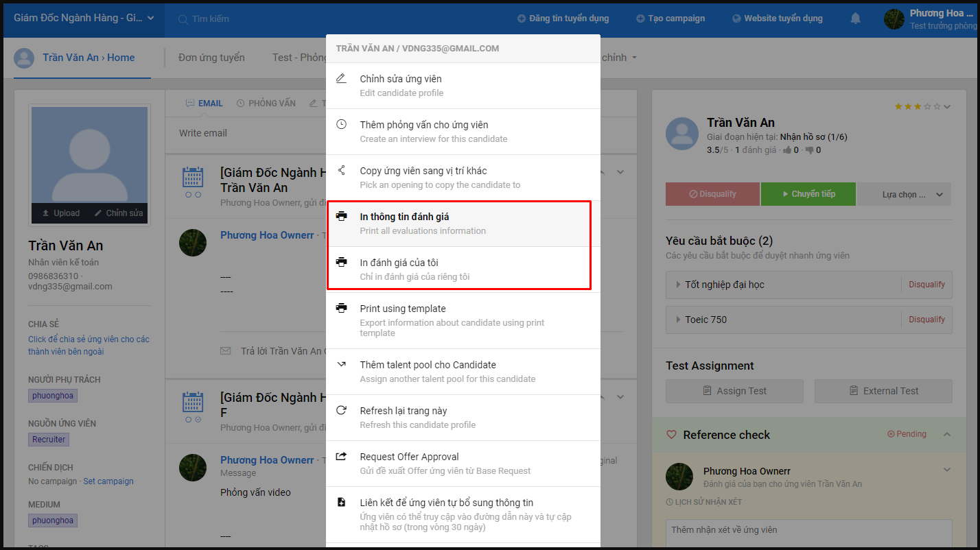Select the arrow icon of Thêm talent pool

(x=341, y=365)
